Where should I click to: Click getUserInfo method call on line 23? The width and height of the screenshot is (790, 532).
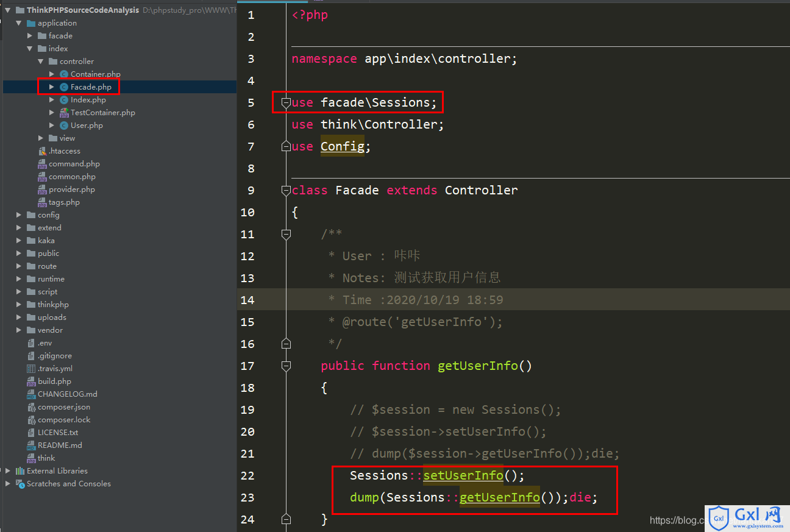point(500,497)
